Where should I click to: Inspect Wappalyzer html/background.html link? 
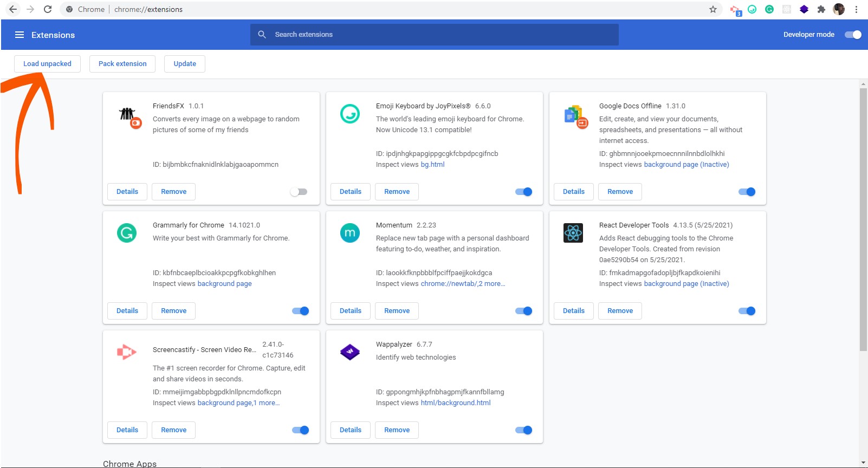[x=456, y=403]
